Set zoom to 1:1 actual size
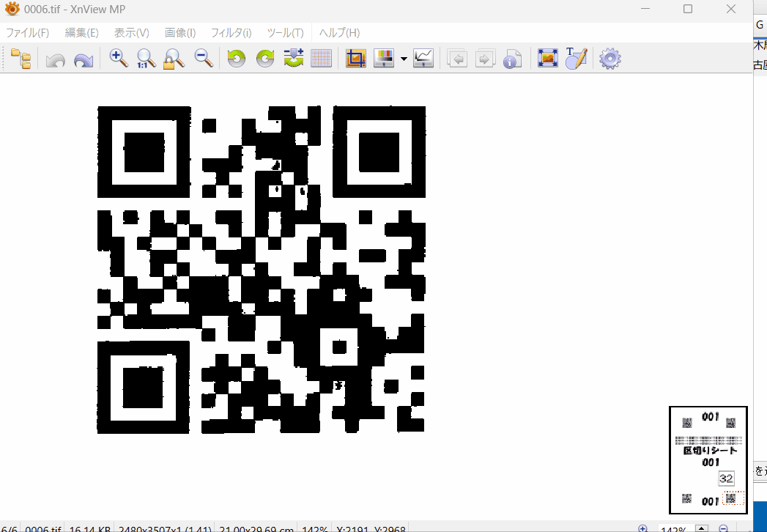This screenshot has width=767, height=532. click(x=146, y=58)
